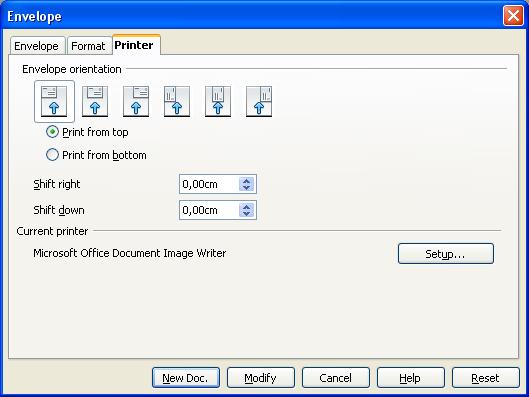The image size is (529, 397).
Task: Select horizontal center envelope orientation icon
Action: [95, 101]
